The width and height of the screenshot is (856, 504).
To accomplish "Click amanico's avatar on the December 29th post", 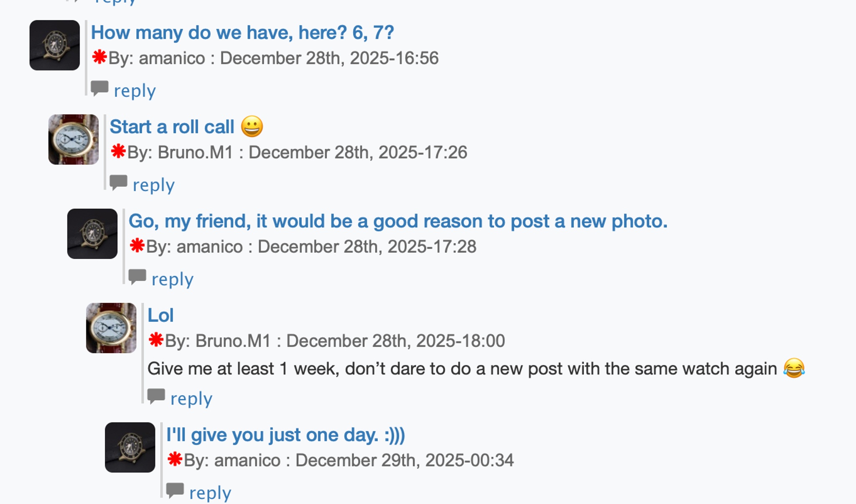I will pyautogui.click(x=130, y=447).
